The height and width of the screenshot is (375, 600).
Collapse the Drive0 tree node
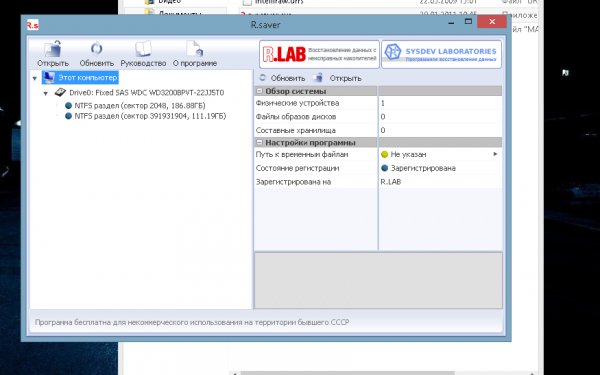click(x=46, y=93)
